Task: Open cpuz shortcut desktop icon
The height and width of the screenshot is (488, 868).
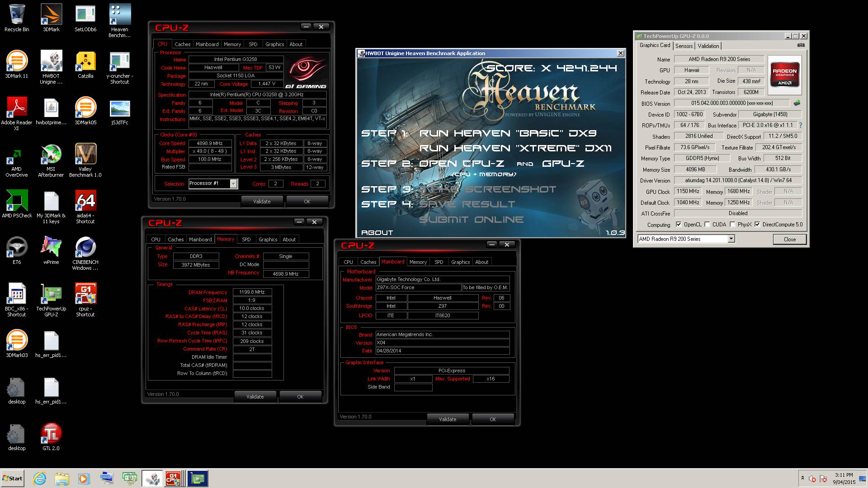Action: 85,300
